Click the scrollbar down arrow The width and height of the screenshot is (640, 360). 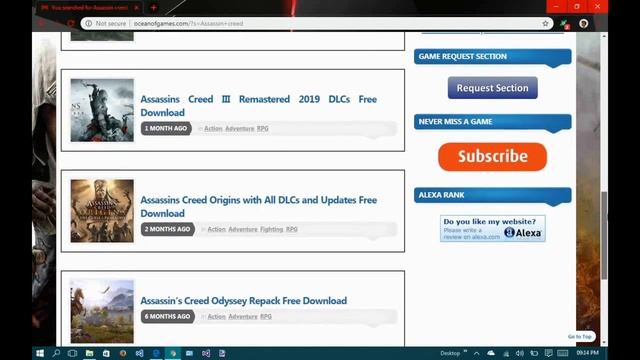tap(604, 343)
